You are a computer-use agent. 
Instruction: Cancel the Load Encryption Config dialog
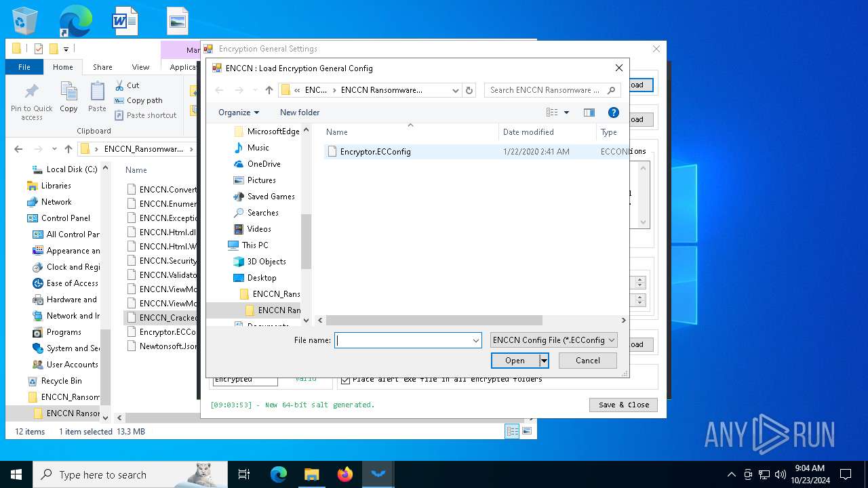pos(588,361)
